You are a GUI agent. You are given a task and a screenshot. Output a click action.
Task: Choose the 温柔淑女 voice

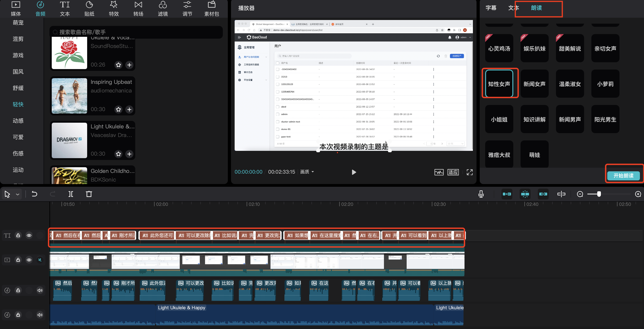tap(570, 84)
